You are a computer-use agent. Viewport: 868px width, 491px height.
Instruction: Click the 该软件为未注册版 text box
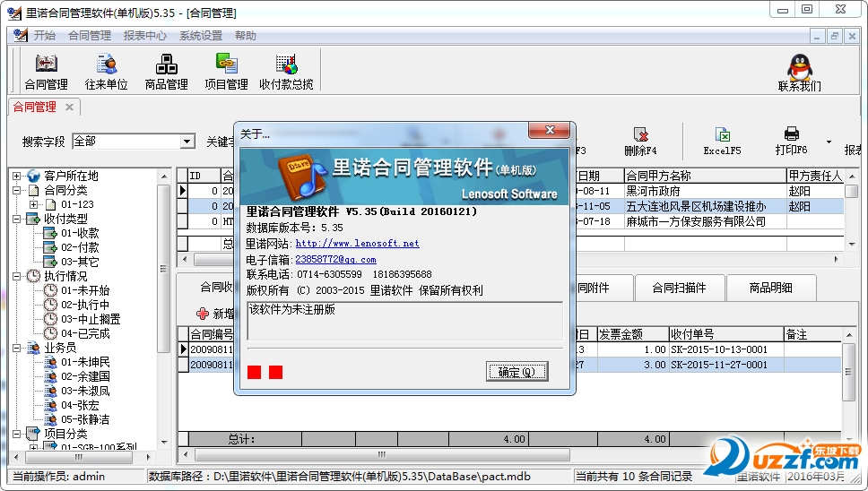click(x=404, y=322)
